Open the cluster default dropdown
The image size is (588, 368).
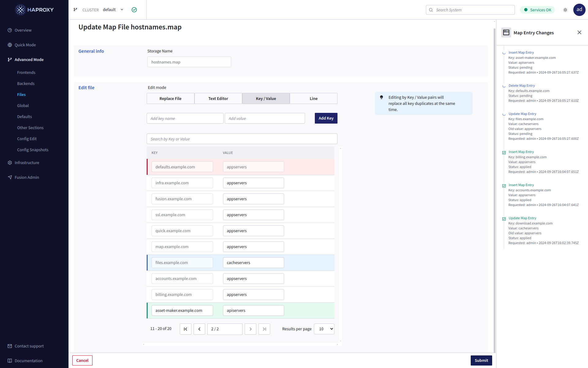click(113, 10)
